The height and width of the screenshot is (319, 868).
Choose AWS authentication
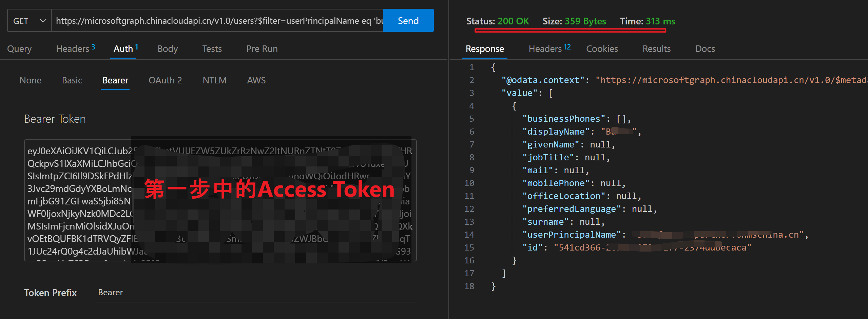tap(256, 80)
